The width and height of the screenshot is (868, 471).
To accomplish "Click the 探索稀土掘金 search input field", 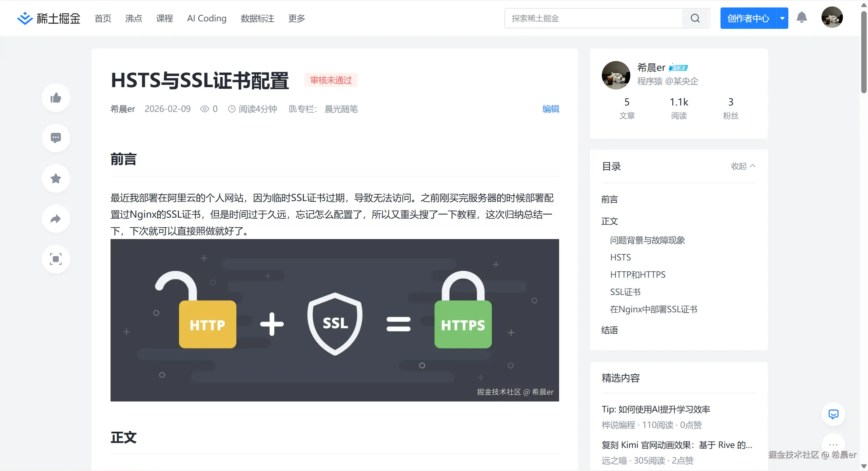I will coord(593,18).
